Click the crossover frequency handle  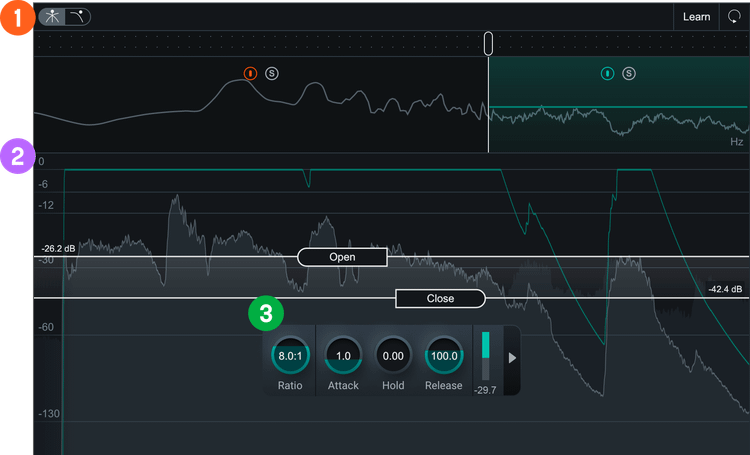[488, 44]
